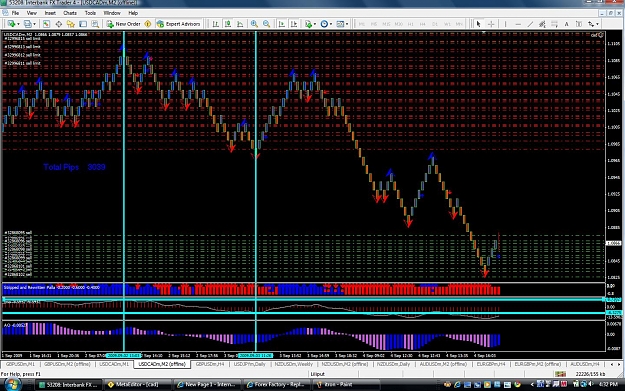Select the Fibonacci retracement tool
This screenshot has width=625, height=391.
click(x=554, y=24)
